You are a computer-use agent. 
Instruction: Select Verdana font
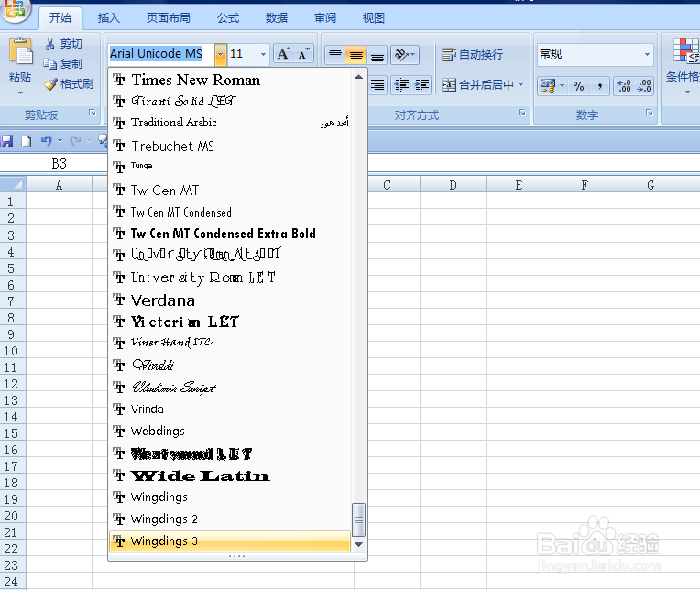click(x=230, y=300)
